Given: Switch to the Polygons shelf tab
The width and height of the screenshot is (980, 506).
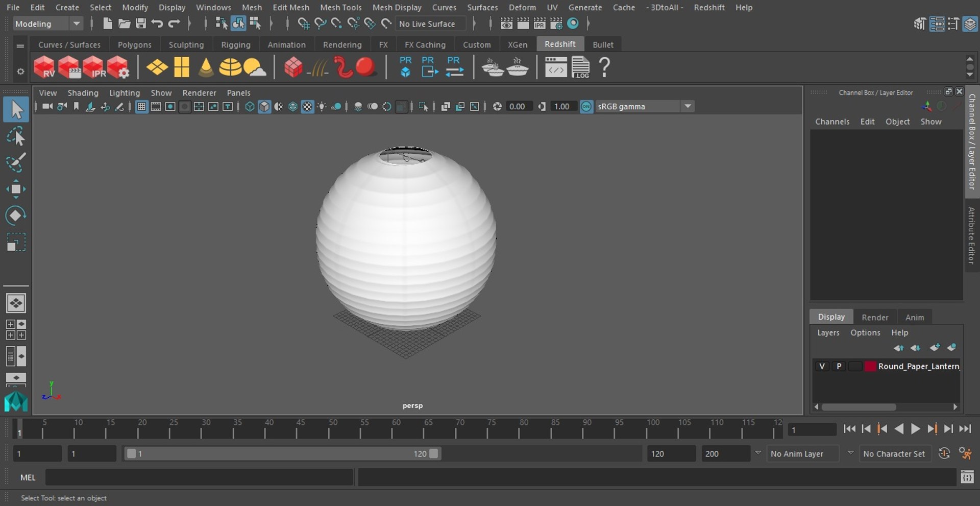Looking at the screenshot, I should coord(134,44).
